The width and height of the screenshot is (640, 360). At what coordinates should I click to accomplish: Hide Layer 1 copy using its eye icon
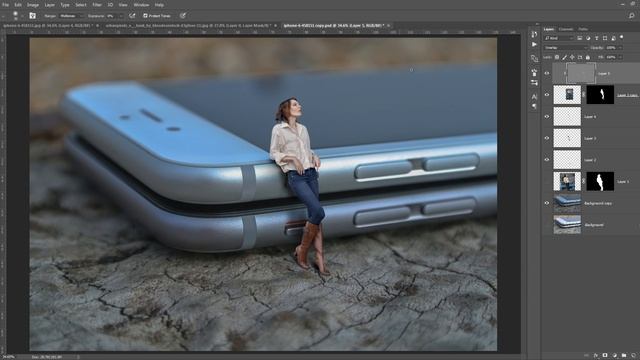(x=547, y=95)
